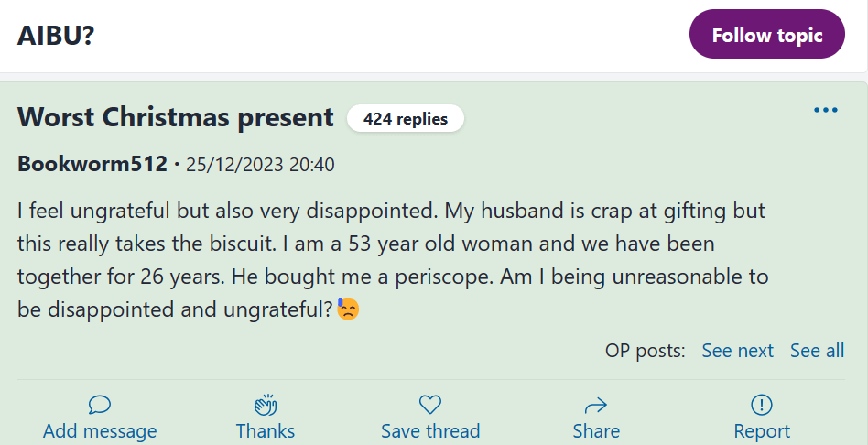Click the exclamation circle Report icon

(x=762, y=405)
